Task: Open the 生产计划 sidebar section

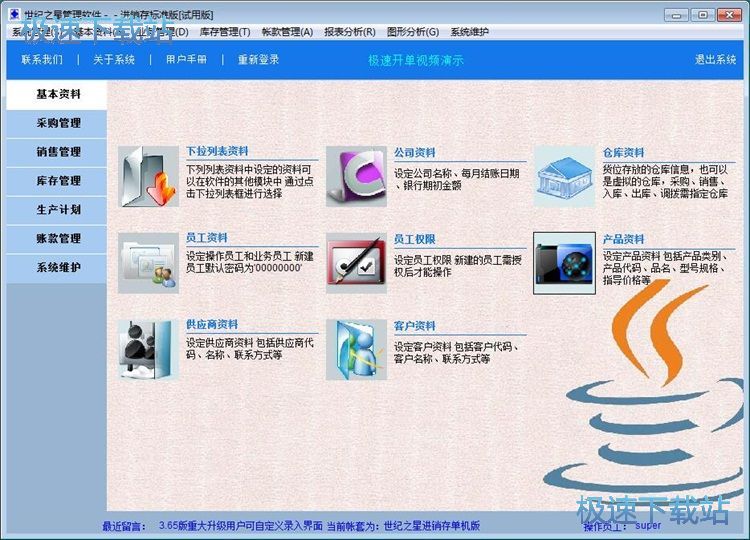Action: coord(57,209)
